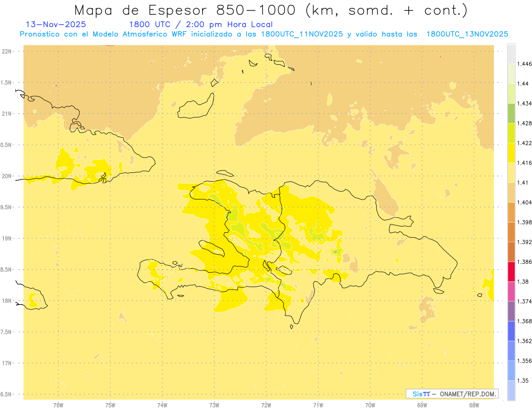
Task: Click the "74W" longitude axis label
Action: [162, 405]
